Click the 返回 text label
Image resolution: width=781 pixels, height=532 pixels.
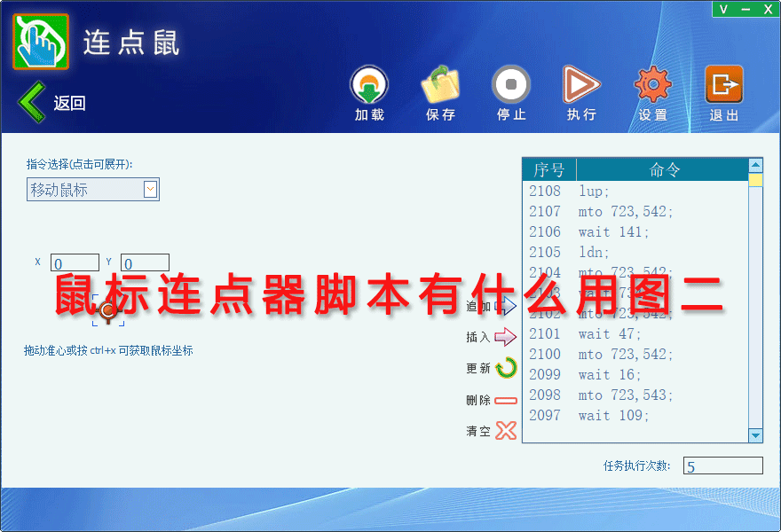pyautogui.click(x=70, y=103)
